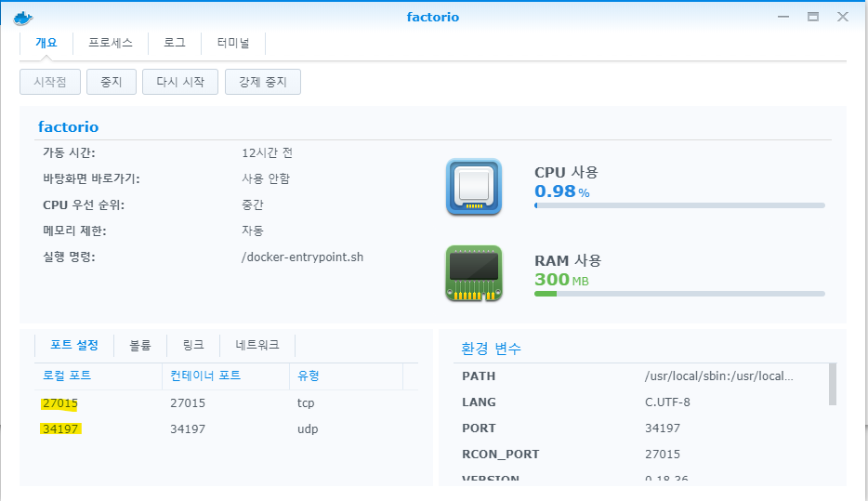Click the LANG environment variable name

click(x=479, y=402)
